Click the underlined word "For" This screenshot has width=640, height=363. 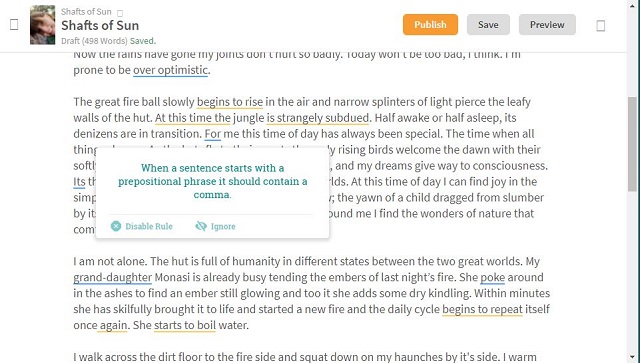pyautogui.click(x=213, y=134)
